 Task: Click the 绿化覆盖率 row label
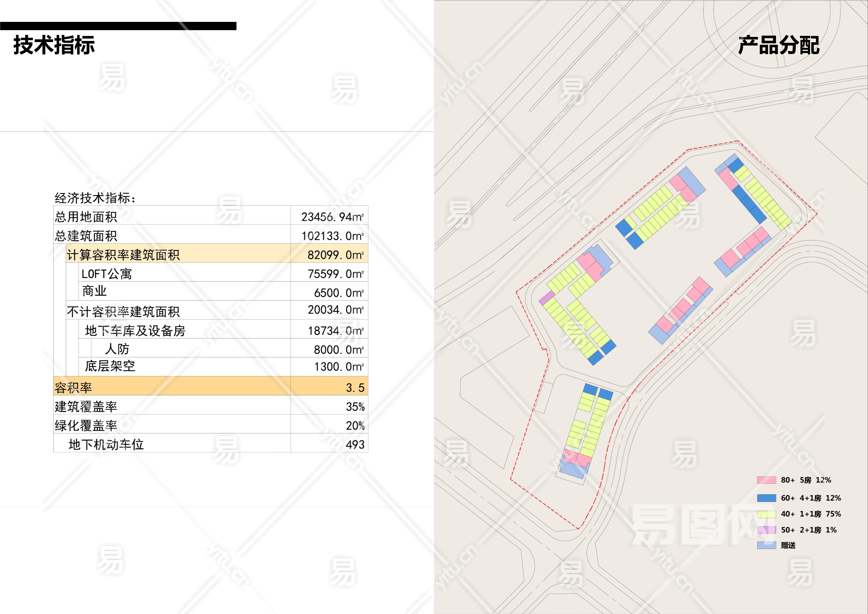86,426
